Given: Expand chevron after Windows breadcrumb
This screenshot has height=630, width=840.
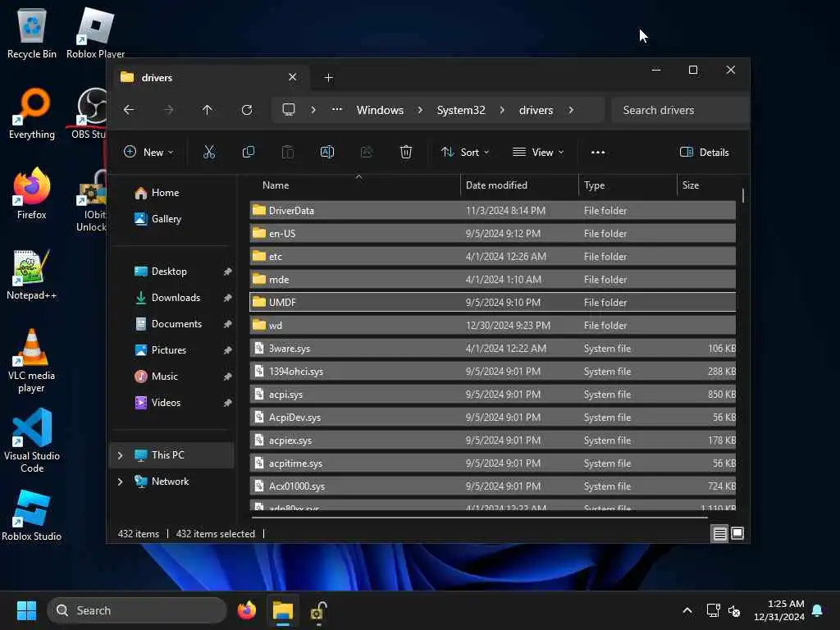Looking at the screenshot, I should tap(420, 110).
